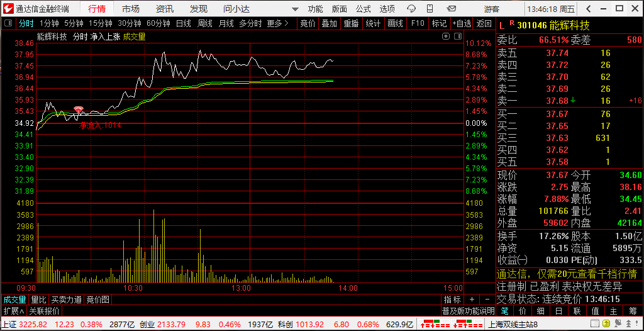Open the dropdown triangle before 功能
This screenshot has width=644, height=331.
(x=295, y=9)
